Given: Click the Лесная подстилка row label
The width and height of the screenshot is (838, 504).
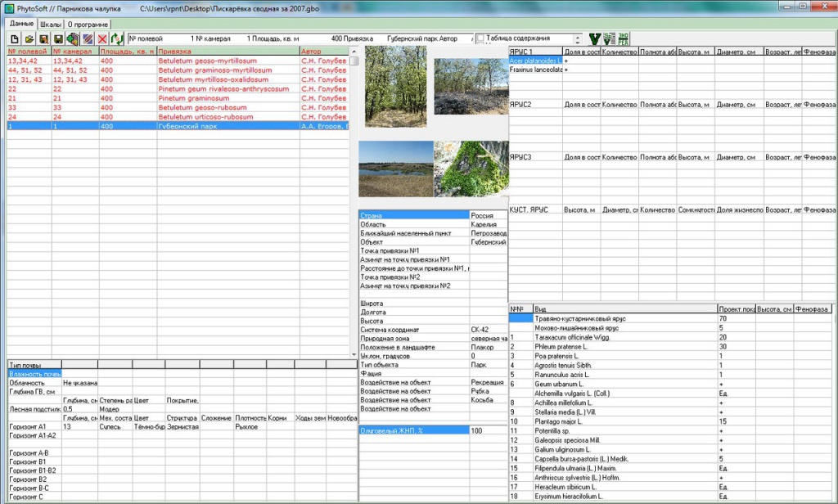Looking at the screenshot, I should tap(34, 409).
